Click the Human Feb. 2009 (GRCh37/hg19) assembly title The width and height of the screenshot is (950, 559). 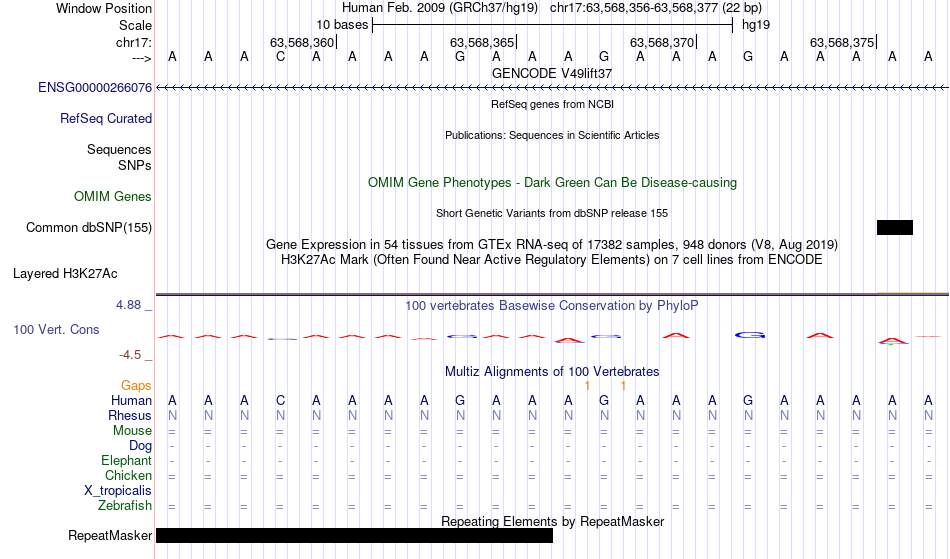tap(440, 8)
